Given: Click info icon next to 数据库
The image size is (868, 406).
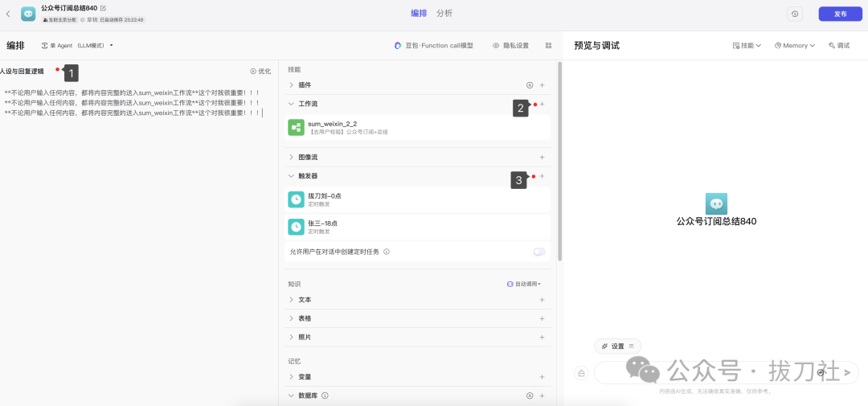Looking at the screenshot, I should 325,396.
